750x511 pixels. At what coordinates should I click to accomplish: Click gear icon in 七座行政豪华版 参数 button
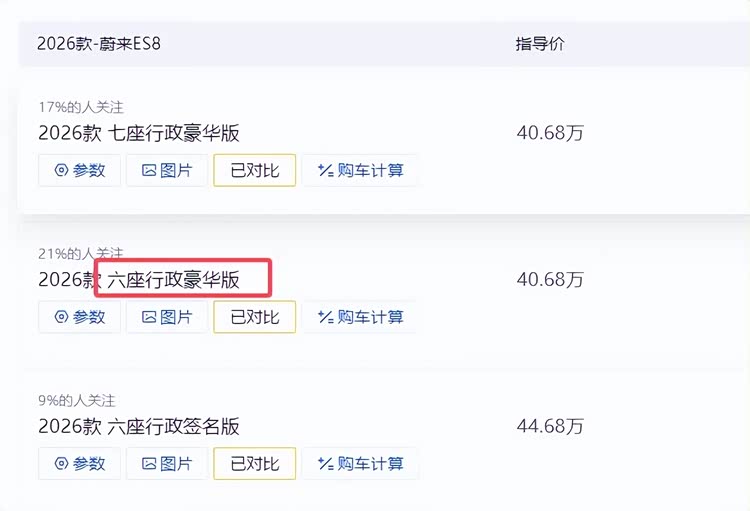pos(61,170)
